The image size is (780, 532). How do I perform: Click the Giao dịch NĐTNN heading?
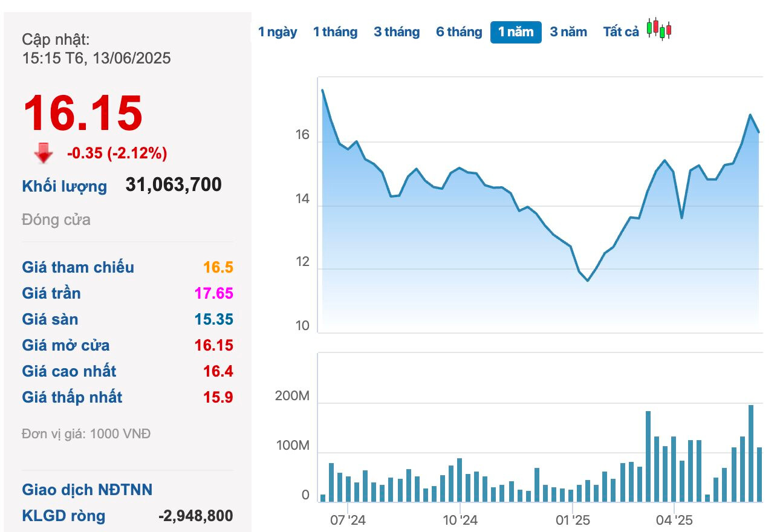coord(87,490)
